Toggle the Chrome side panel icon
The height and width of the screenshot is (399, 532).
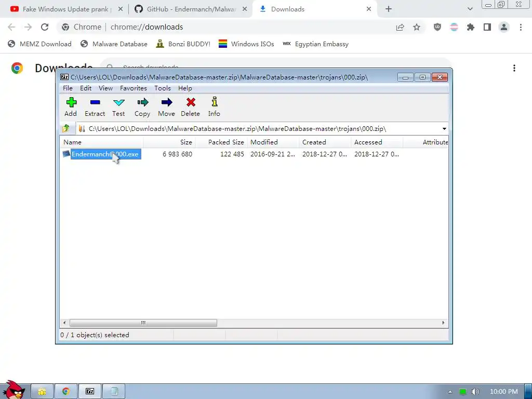tap(487, 27)
